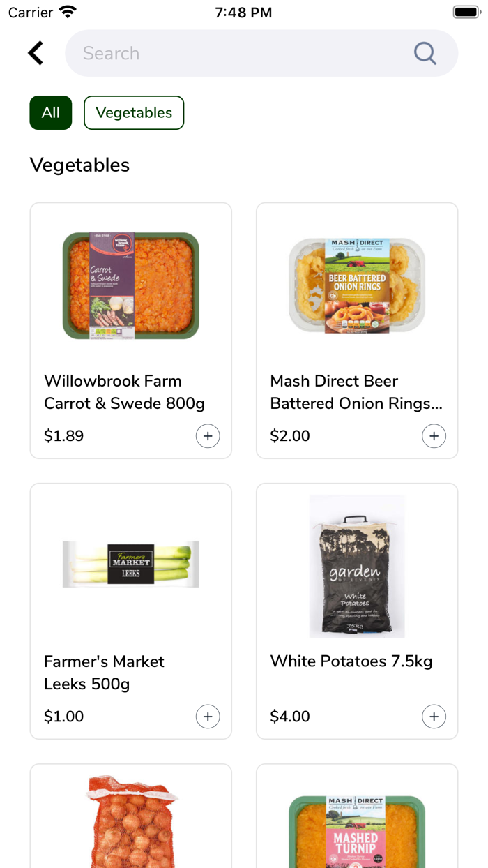Open Mash Direct Beer Battered Onion Rings title
The width and height of the screenshot is (488, 868).
point(356,392)
